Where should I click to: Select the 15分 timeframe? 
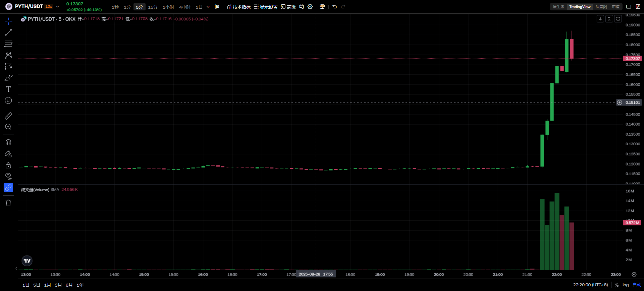click(153, 7)
